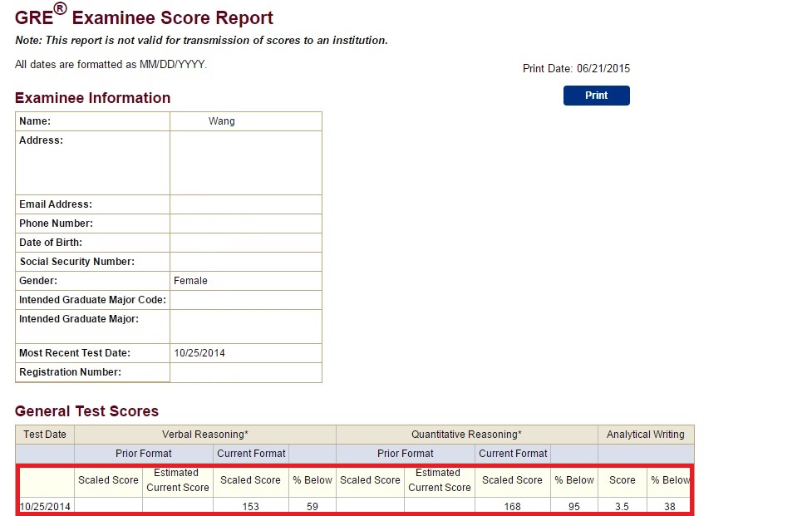This screenshot has width=812, height=516.
Task: Click the Gender: label
Action: [x=38, y=281]
